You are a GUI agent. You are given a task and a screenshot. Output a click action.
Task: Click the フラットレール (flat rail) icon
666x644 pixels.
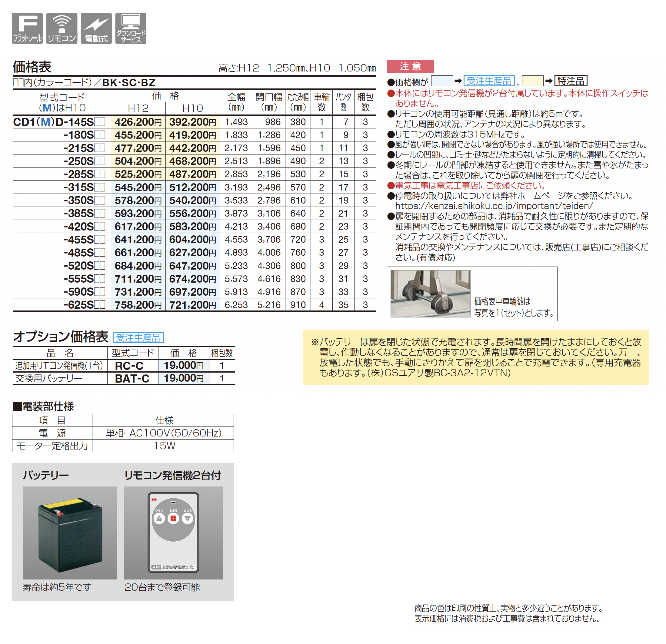27,28
